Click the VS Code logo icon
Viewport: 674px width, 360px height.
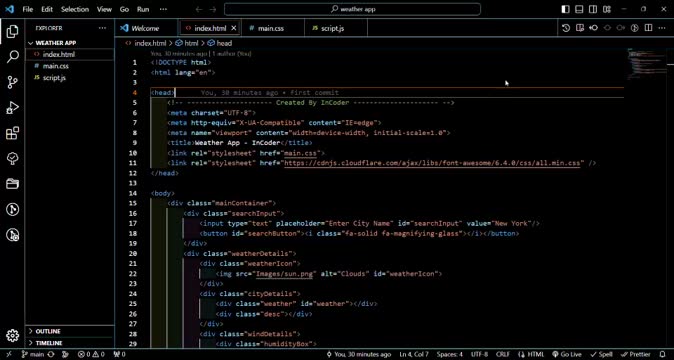tap(9, 9)
